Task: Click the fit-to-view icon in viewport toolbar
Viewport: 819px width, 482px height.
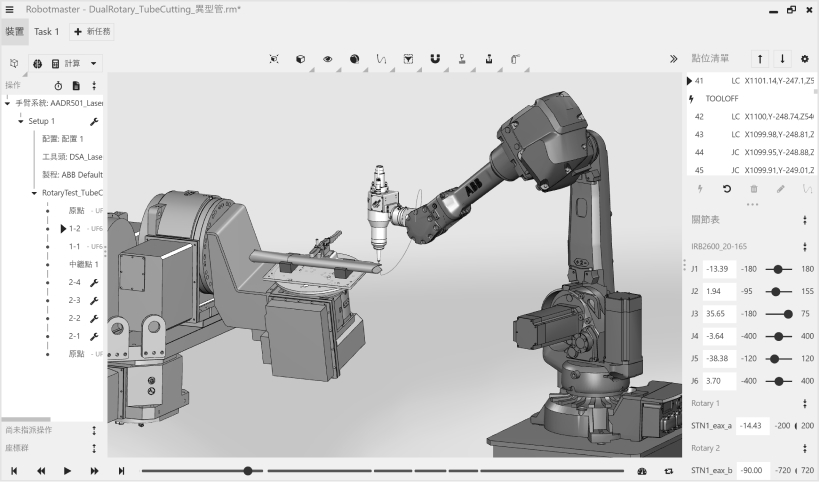Action: click(x=274, y=59)
